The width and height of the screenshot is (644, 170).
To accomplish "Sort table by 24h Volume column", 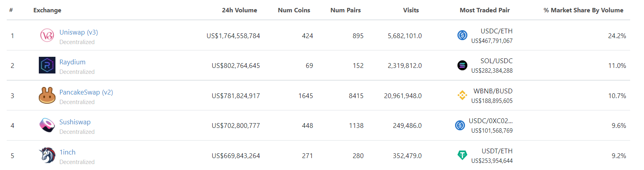I will pyautogui.click(x=239, y=10).
